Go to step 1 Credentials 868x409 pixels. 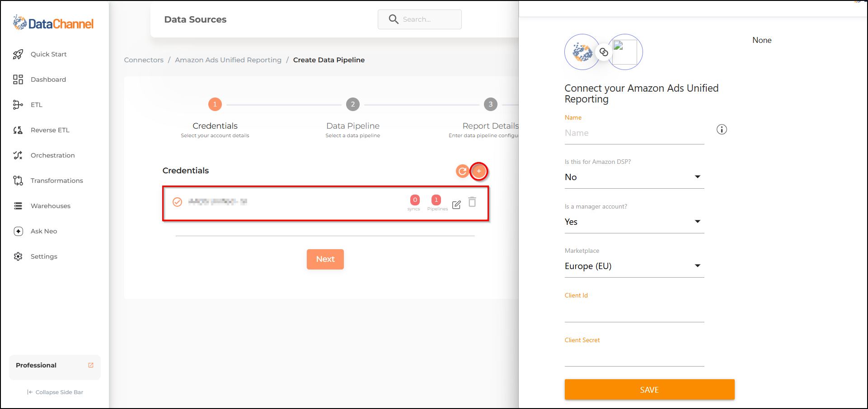tap(215, 104)
